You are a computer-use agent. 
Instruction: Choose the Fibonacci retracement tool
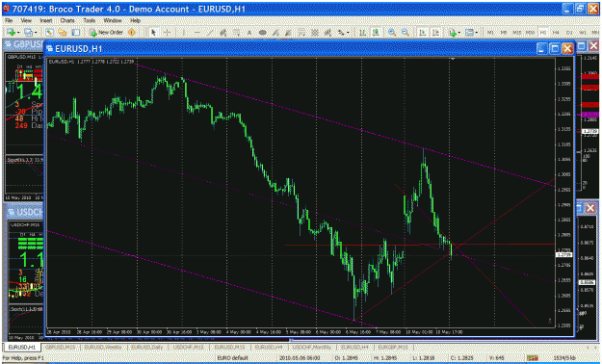click(236, 33)
